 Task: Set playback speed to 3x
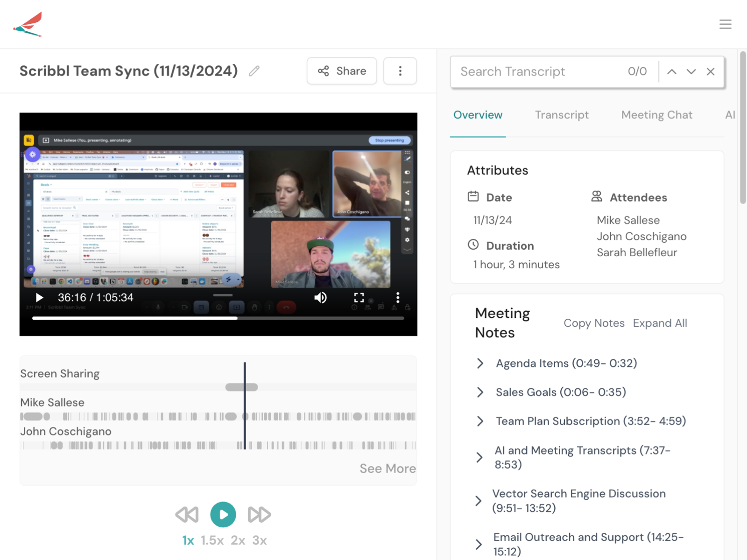(260, 540)
